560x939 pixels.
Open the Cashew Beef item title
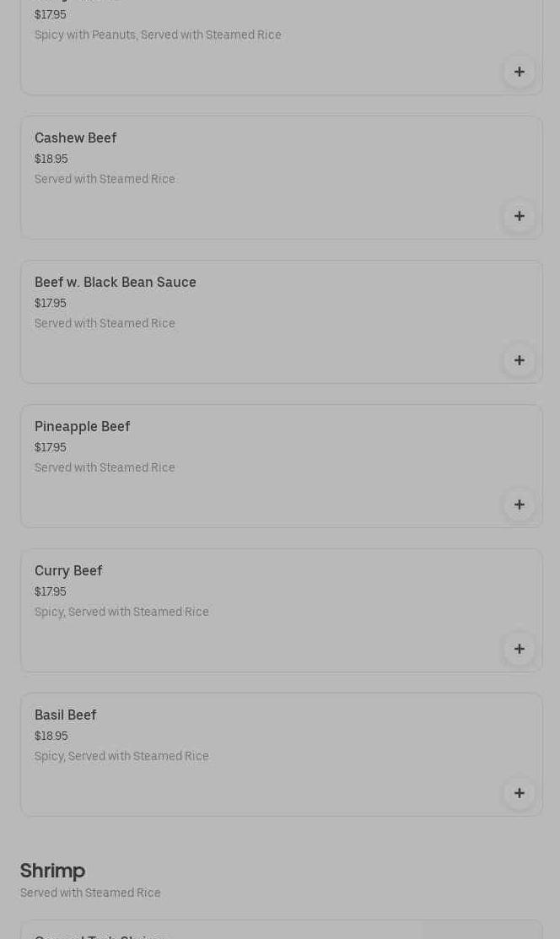click(76, 138)
